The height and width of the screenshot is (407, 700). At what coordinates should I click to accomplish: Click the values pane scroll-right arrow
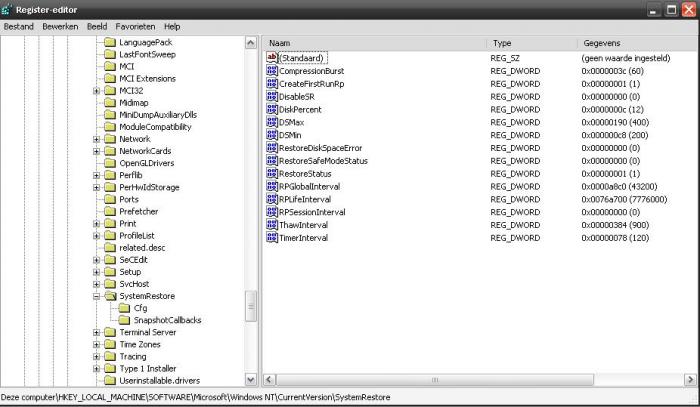pyautogui.click(x=690, y=380)
